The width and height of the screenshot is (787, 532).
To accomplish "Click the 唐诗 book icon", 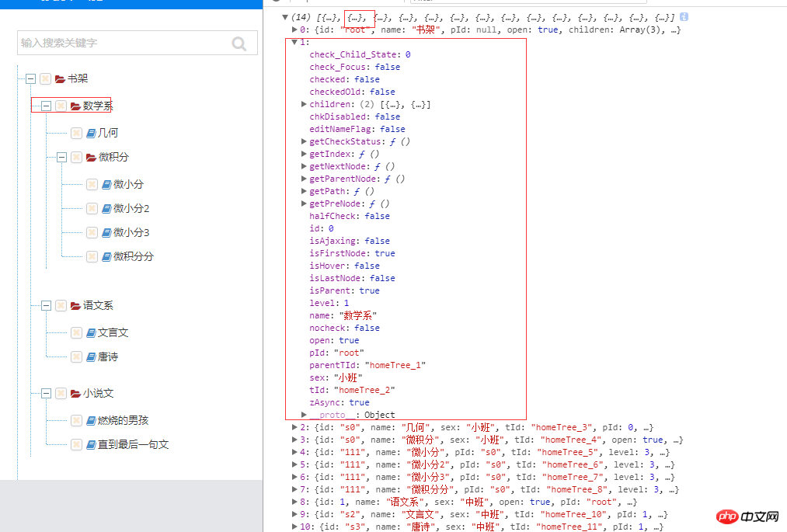I will point(91,356).
